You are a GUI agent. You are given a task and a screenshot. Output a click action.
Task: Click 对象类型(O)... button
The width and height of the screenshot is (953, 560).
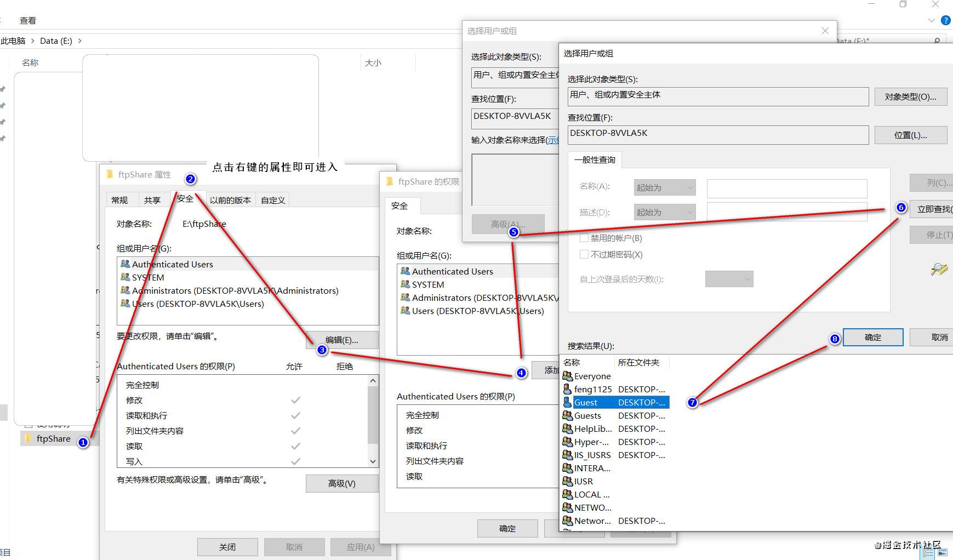pyautogui.click(x=911, y=96)
